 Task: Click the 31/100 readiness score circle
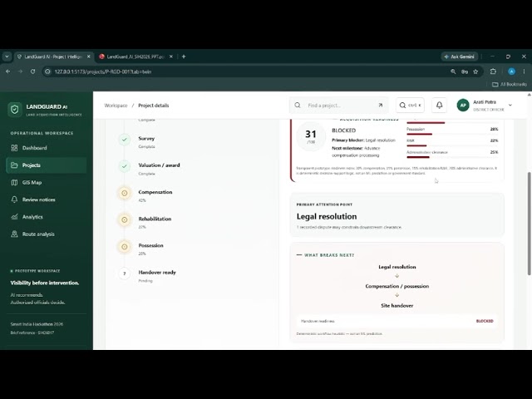click(311, 136)
